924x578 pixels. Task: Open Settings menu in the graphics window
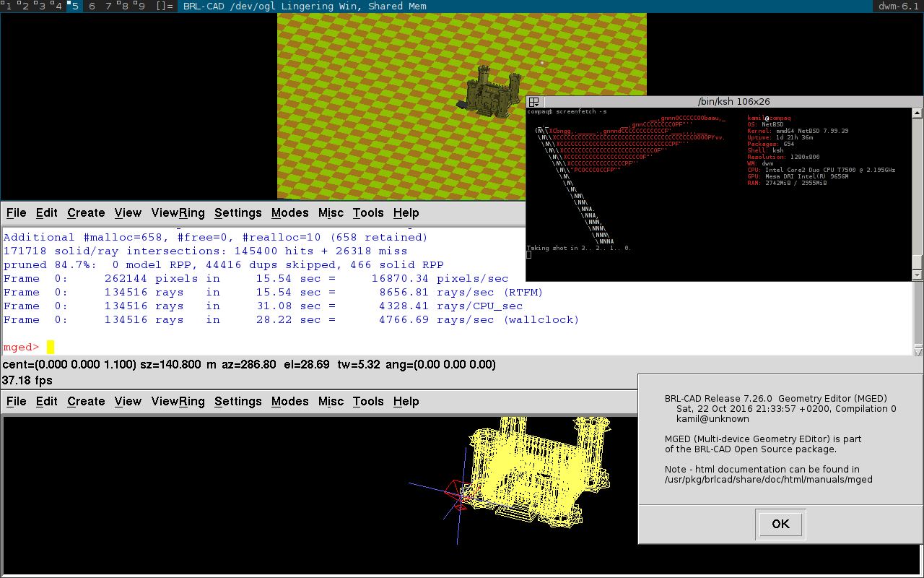(x=238, y=402)
